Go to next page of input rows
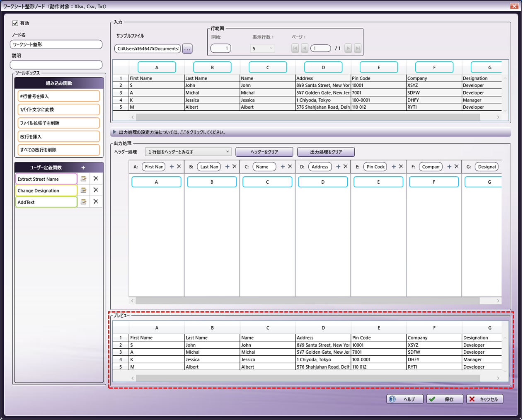The width and height of the screenshot is (523, 420). (x=349, y=49)
